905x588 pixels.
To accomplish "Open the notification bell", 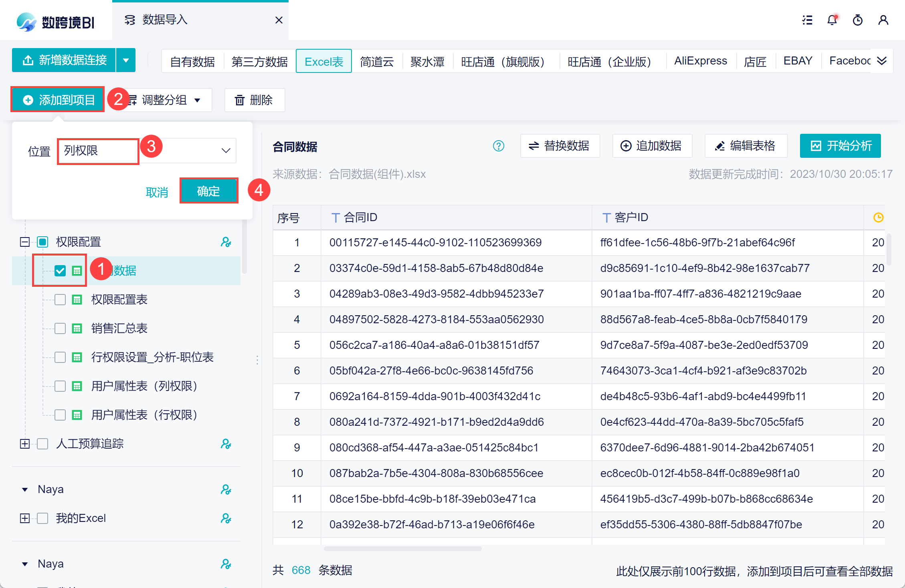I will click(832, 20).
